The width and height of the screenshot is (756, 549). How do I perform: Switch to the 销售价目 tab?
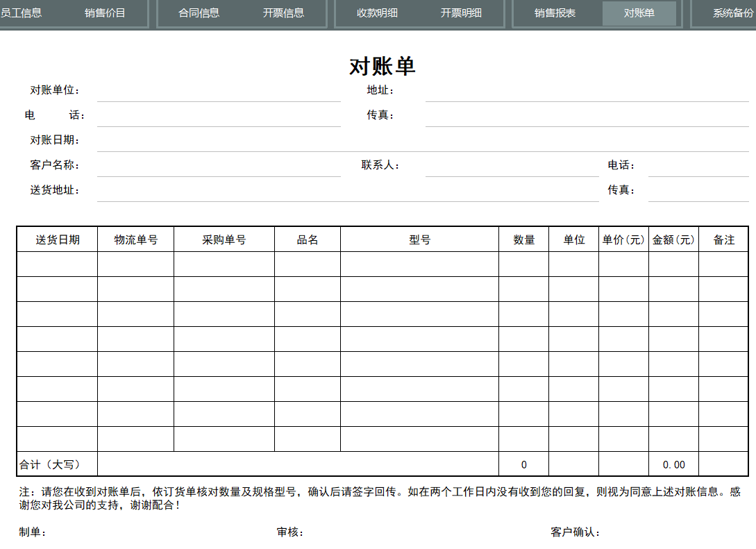pos(105,13)
